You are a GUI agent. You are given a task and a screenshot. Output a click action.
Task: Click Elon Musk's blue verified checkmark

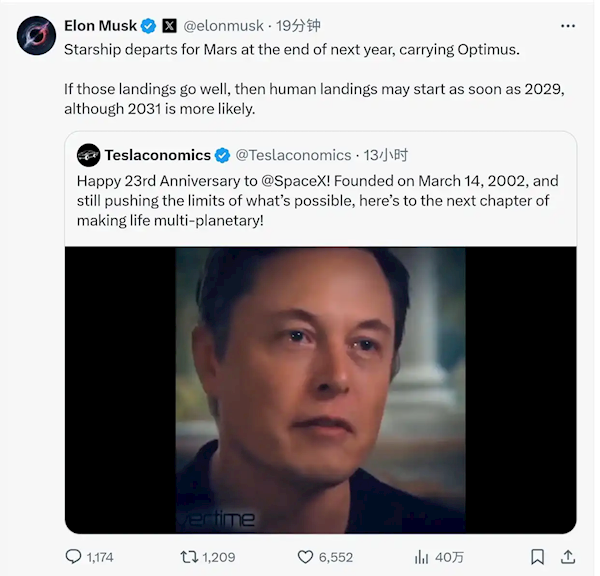coord(148,25)
